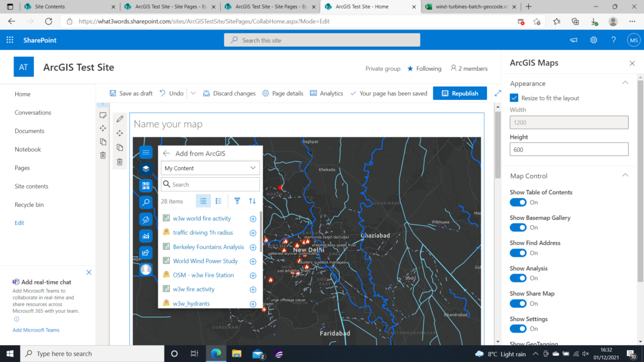Screen dimensions: 644x362
Task: Open the map layers icon
Action: click(x=146, y=168)
